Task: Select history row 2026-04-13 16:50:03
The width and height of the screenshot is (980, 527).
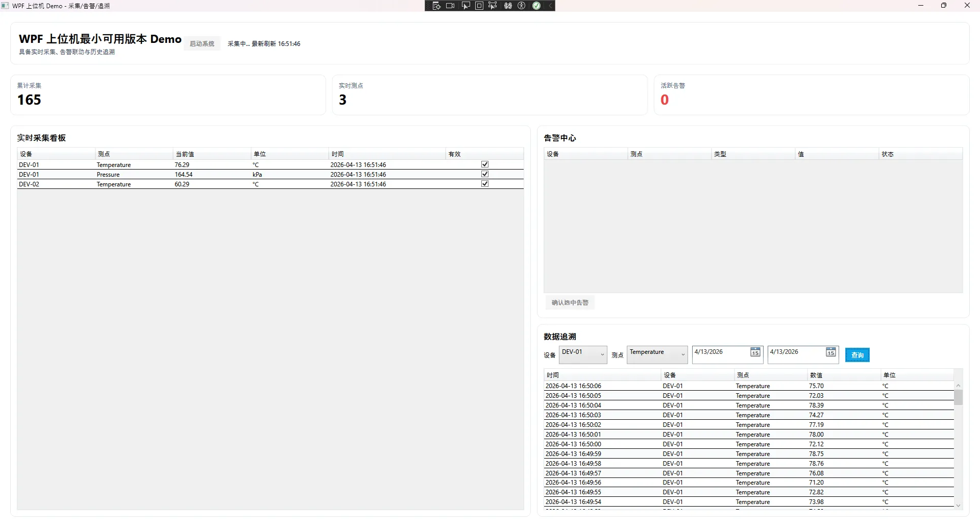Action: [749, 415]
